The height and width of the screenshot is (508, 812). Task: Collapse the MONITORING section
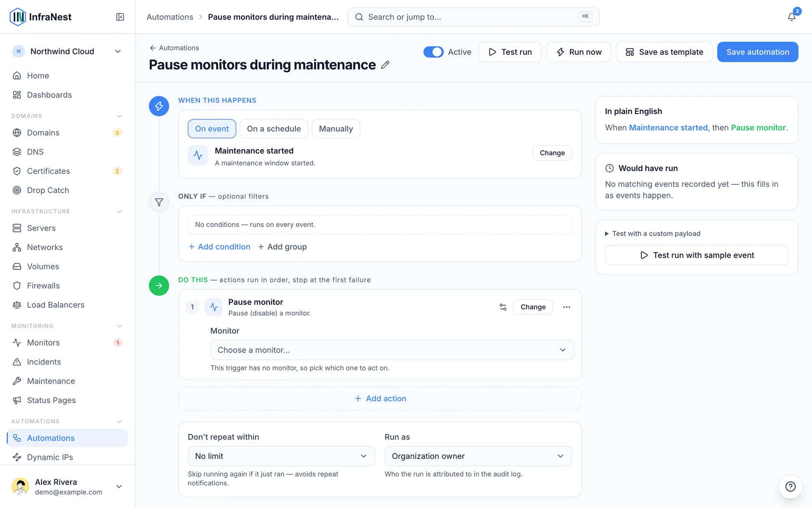(x=119, y=326)
